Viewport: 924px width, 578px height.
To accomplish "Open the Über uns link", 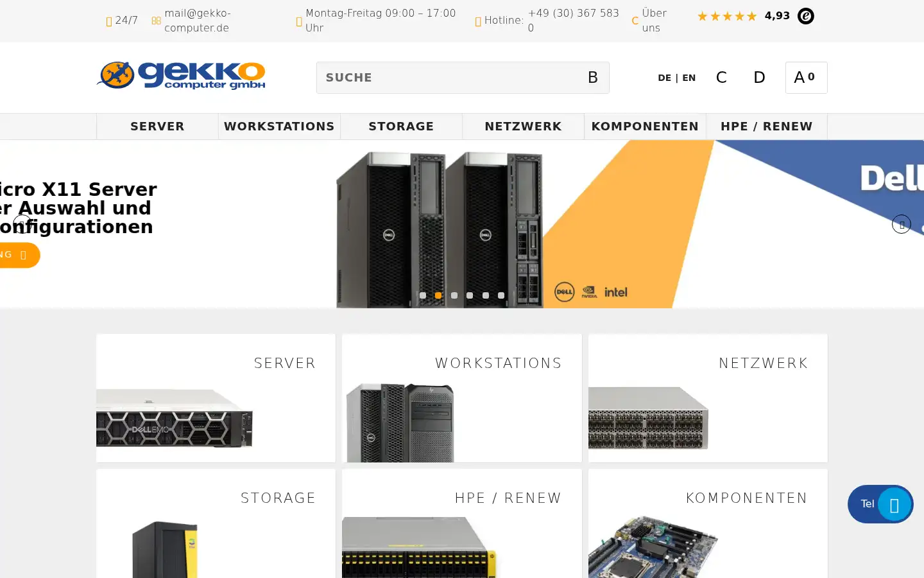I will click(654, 21).
